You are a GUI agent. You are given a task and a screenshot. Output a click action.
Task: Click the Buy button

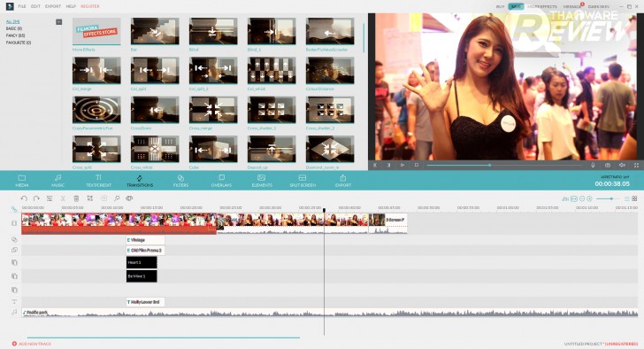[x=501, y=6]
